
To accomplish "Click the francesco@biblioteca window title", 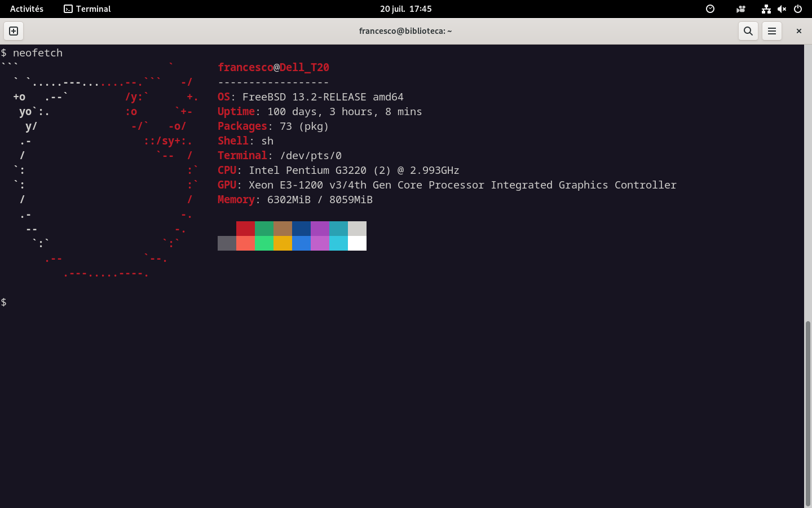I will [x=405, y=31].
